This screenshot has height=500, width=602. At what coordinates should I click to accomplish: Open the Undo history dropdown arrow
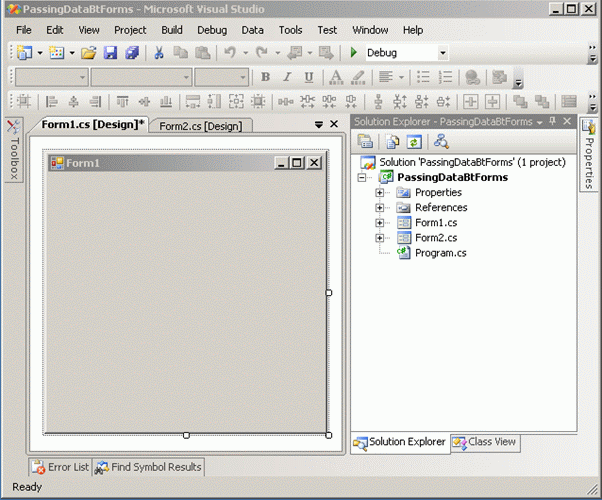tap(245, 53)
